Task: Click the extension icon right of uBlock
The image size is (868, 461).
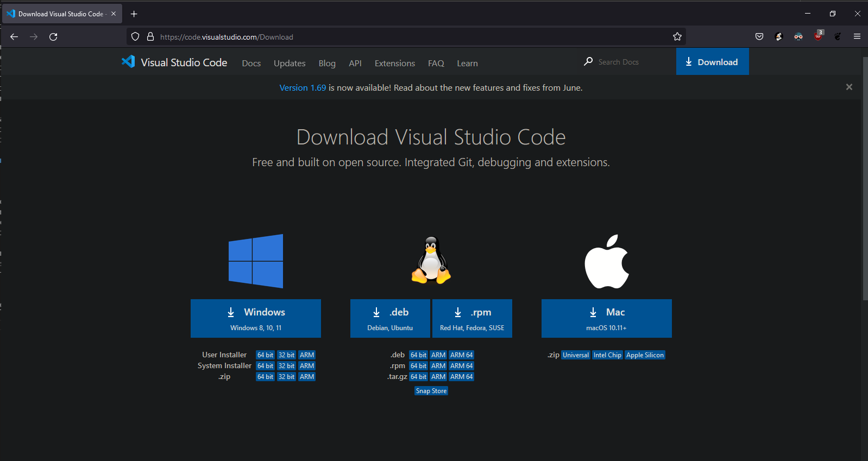Action: [838, 37]
